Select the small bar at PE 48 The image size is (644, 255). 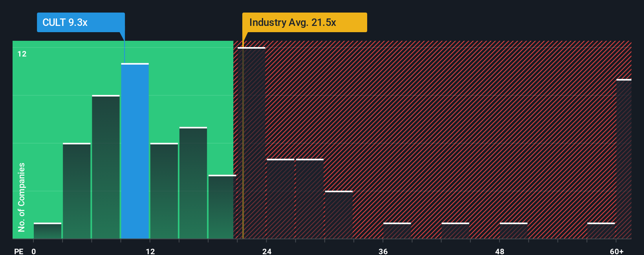pos(514,231)
